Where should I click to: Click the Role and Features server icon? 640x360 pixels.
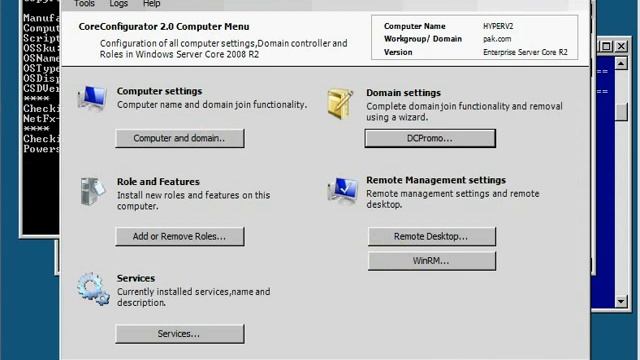tap(92, 191)
